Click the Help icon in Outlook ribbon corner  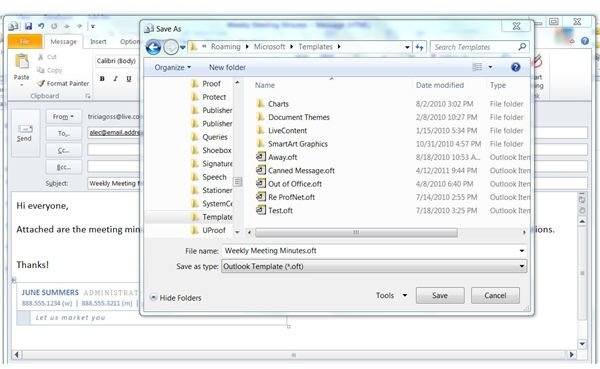[x=585, y=41]
